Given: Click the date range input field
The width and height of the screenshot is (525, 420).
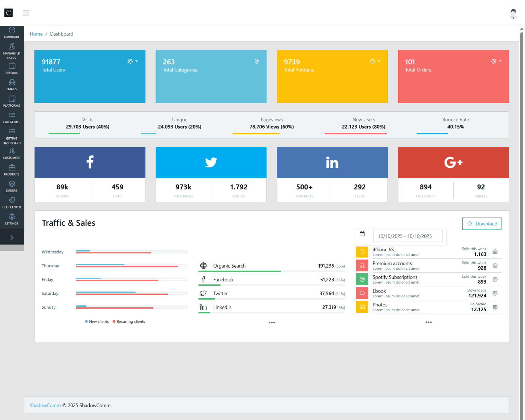Looking at the screenshot, I should click(x=407, y=236).
